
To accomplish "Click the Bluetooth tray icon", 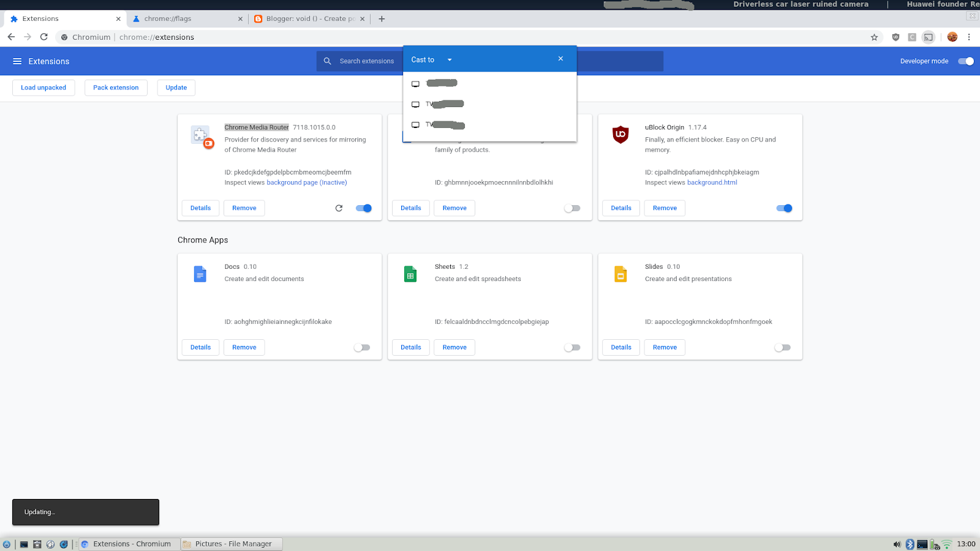I will point(910,544).
